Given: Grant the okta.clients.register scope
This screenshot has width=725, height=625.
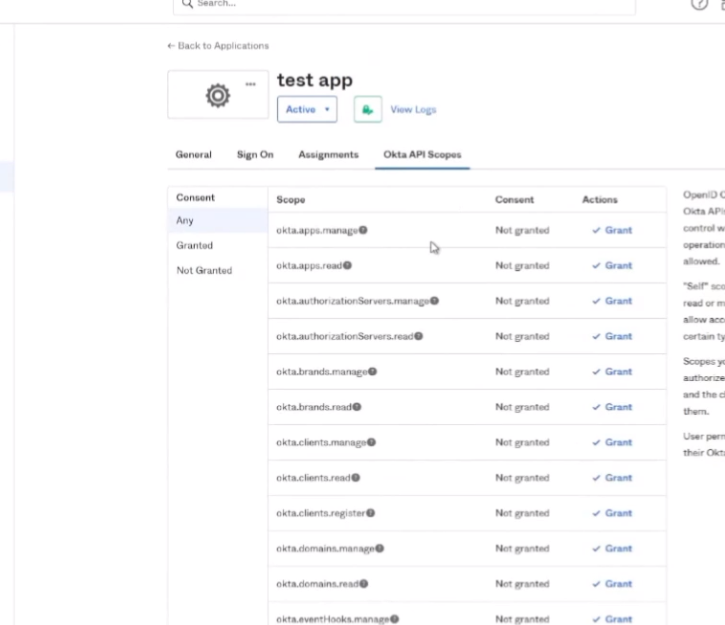Looking at the screenshot, I should pyautogui.click(x=612, y=513).
